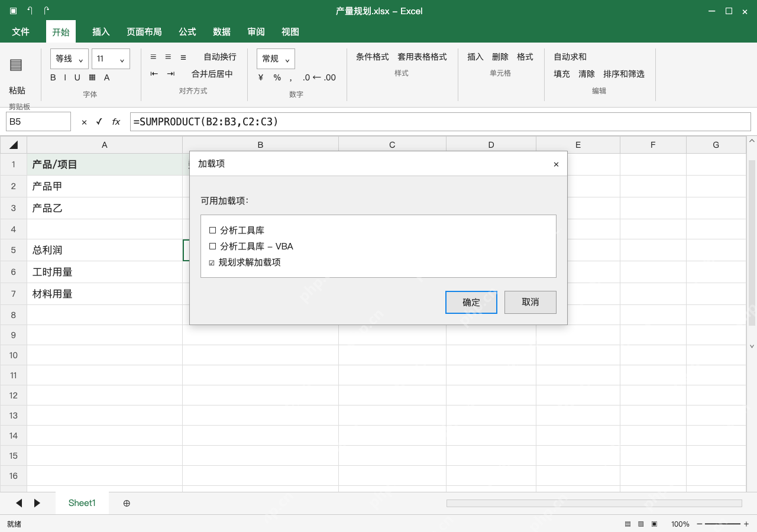The height and width of the screenshot is (532, 757).
Task: Click 确定 in the 加载项 dialog
Action: [471, 302]
